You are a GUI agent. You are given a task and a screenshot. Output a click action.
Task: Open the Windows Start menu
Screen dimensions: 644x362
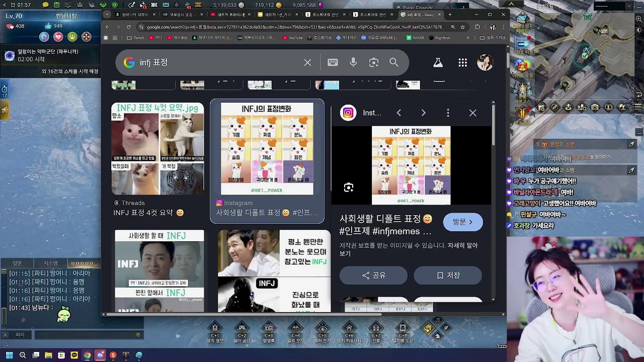click(x=9, y=355)
